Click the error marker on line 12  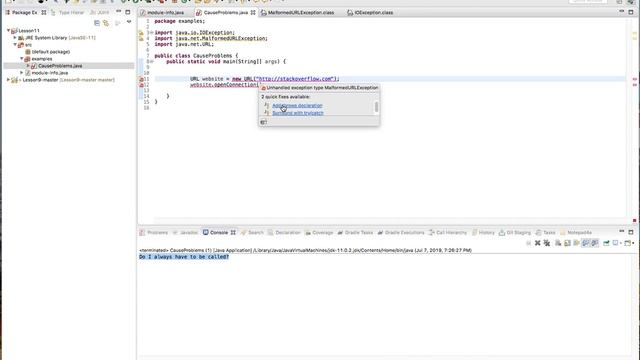(x=141, y=85)
